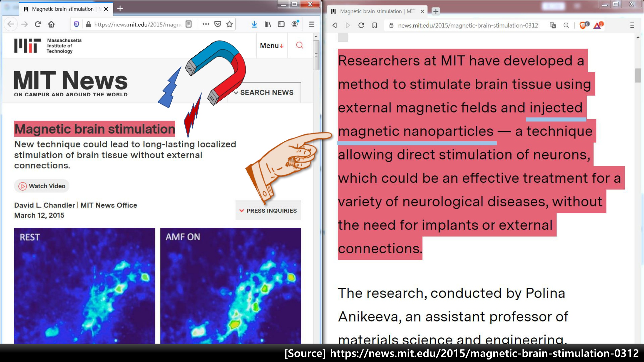Toggle Firefox reader view icon
644x362 pixels.
click(189, 24)
